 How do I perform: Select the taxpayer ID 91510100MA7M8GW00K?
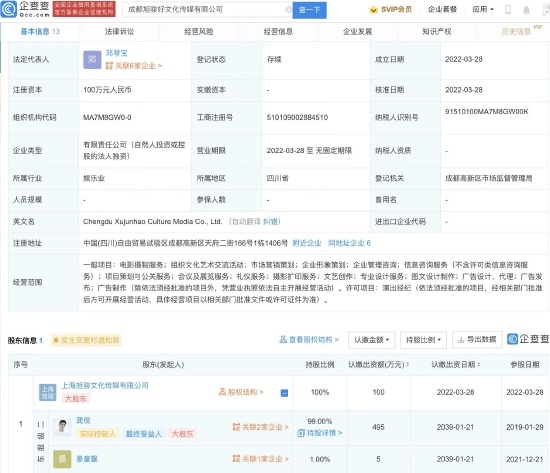(x=487, y=112)
